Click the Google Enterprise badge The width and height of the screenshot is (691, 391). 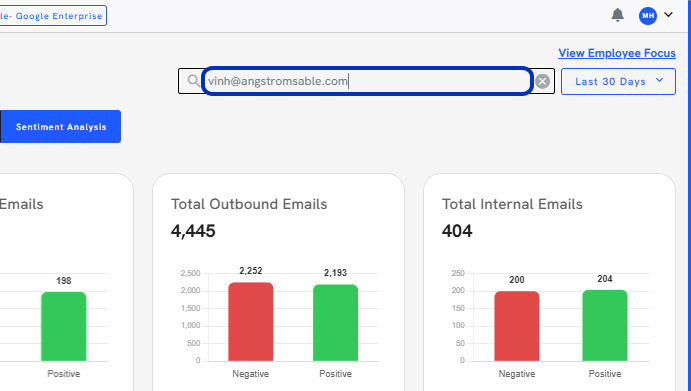52,16
